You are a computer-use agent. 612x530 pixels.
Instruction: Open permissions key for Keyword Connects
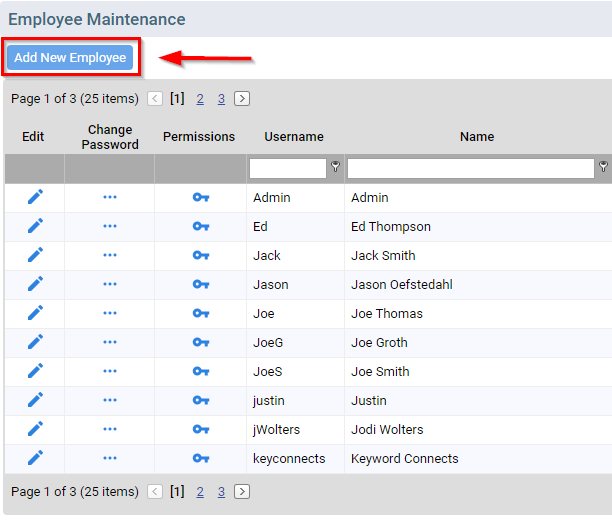point(201,458)
